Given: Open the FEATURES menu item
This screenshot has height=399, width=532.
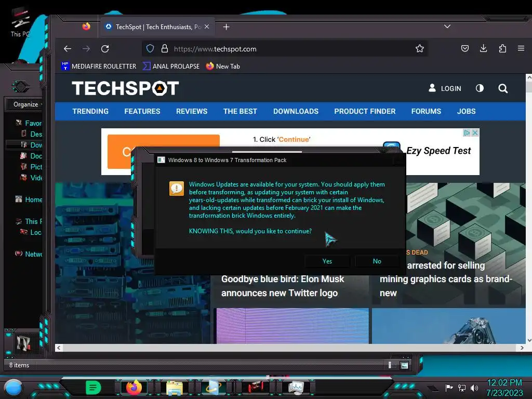Looking at the screenshot, I should coord(142,111).
